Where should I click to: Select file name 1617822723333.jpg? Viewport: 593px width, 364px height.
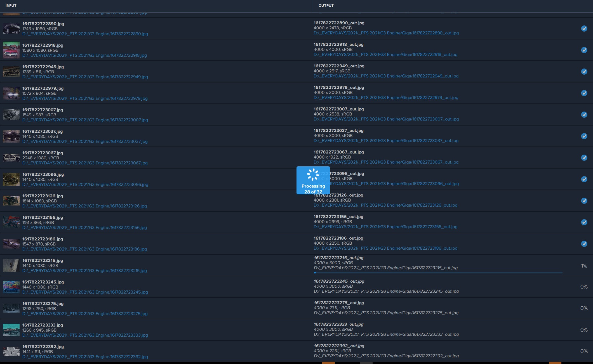[x=43, y=325]
